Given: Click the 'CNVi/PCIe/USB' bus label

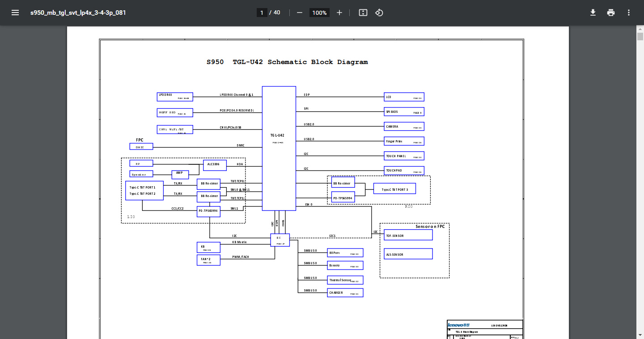Looking at the screenshot, I should 230,127.
